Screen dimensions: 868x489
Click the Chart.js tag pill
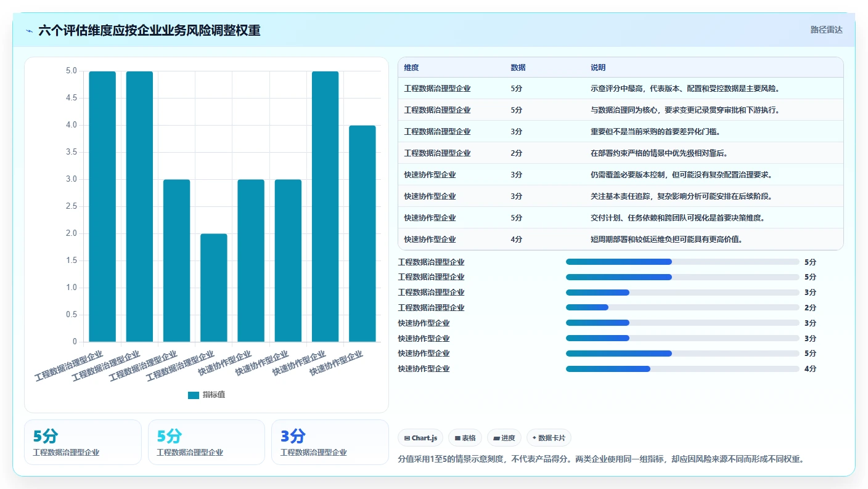click(420, 438)
